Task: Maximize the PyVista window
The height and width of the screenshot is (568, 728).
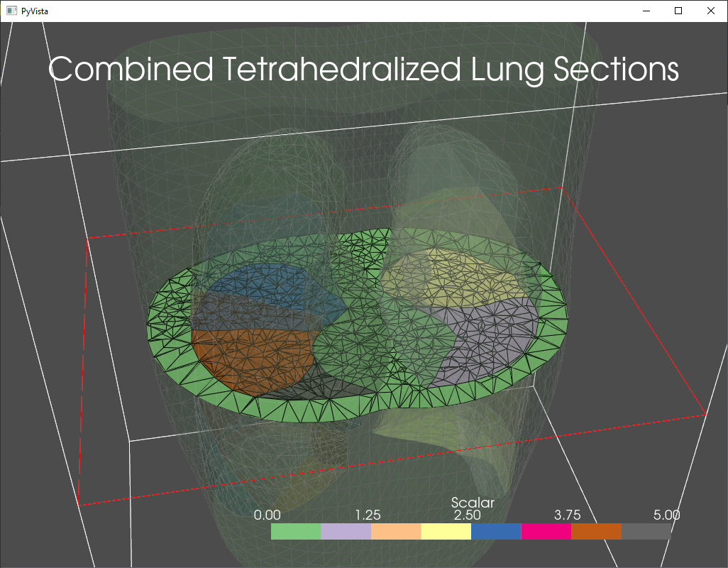Action: pos(678,11)
